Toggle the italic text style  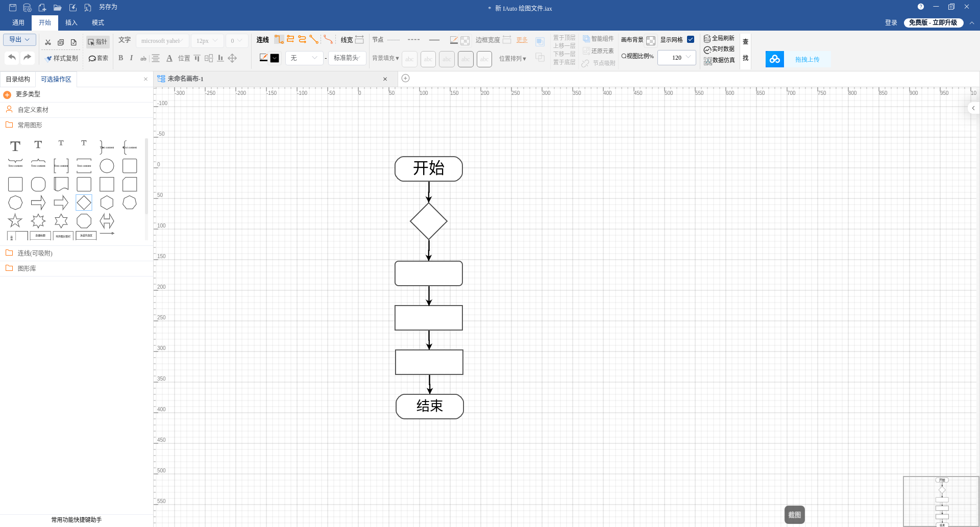[x=131, y=58]
